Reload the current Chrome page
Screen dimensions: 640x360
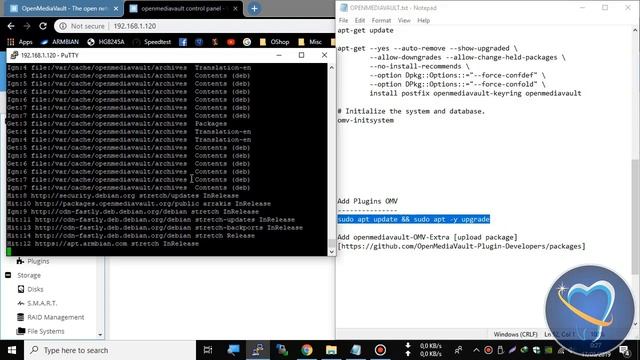point(43,26)
